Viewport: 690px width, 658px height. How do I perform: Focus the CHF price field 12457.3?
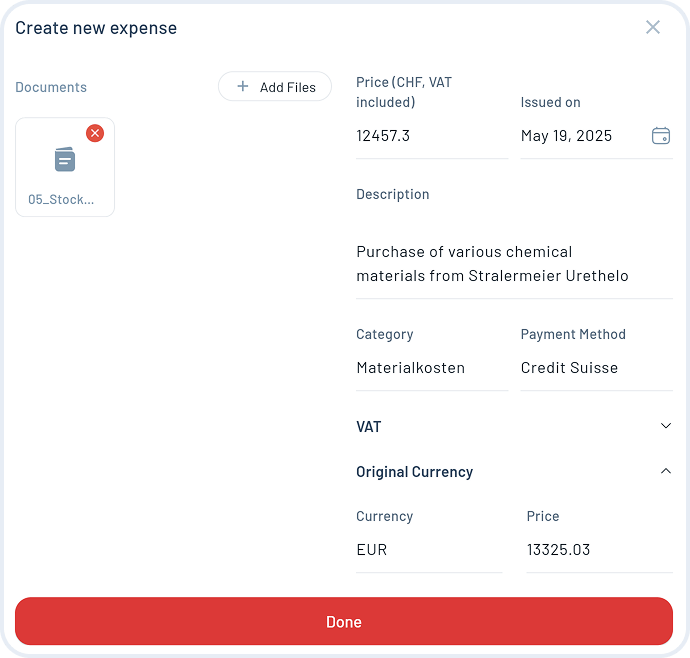(x=431, y=136)
